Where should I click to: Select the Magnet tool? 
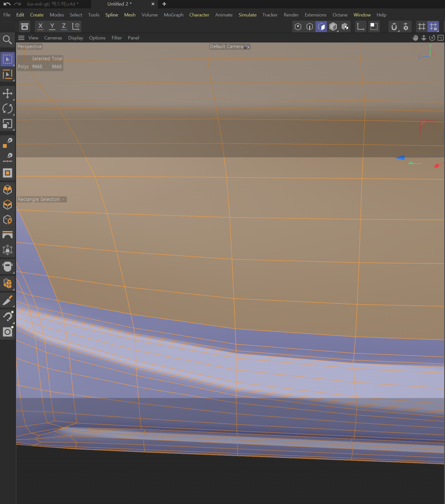tap(7, 317)
